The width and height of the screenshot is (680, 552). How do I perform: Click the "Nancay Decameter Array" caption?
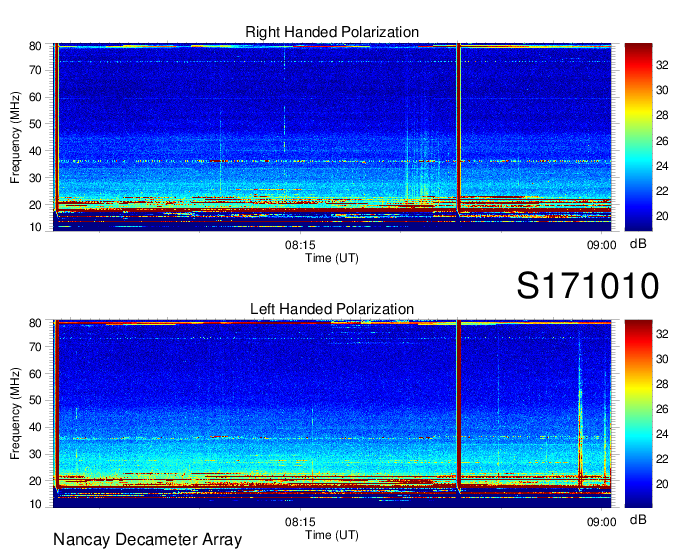click(x=147, y=540)
